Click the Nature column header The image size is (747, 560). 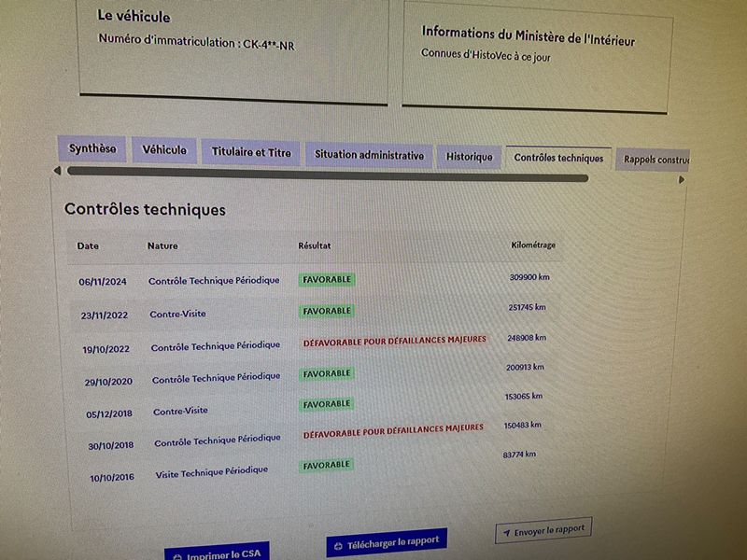pyautogui.click(x=162, y=245)
